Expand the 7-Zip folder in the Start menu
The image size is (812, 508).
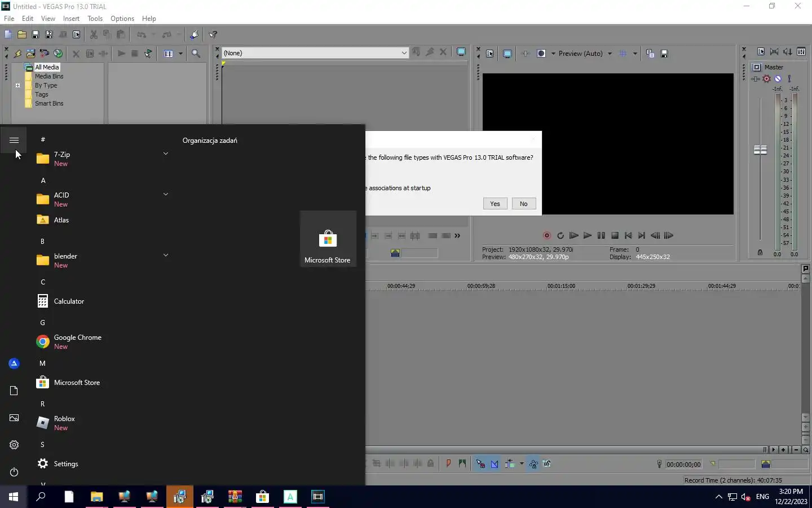pos(166,154)
